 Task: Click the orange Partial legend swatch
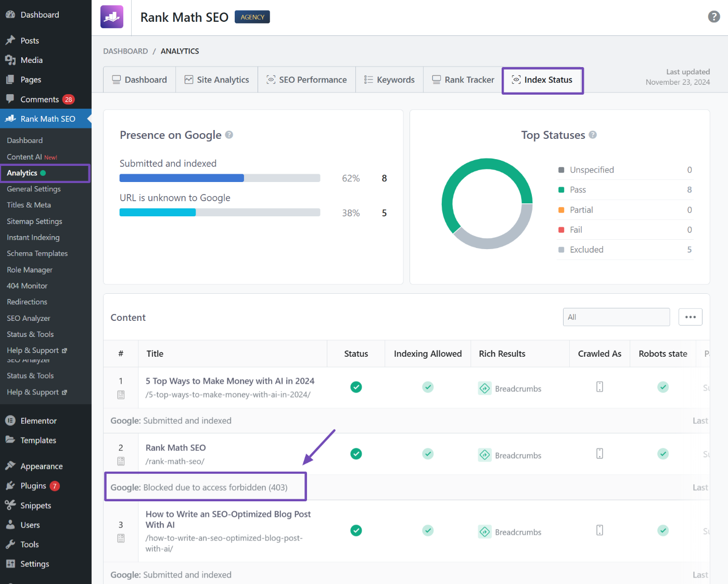click(x=561, y=210)
